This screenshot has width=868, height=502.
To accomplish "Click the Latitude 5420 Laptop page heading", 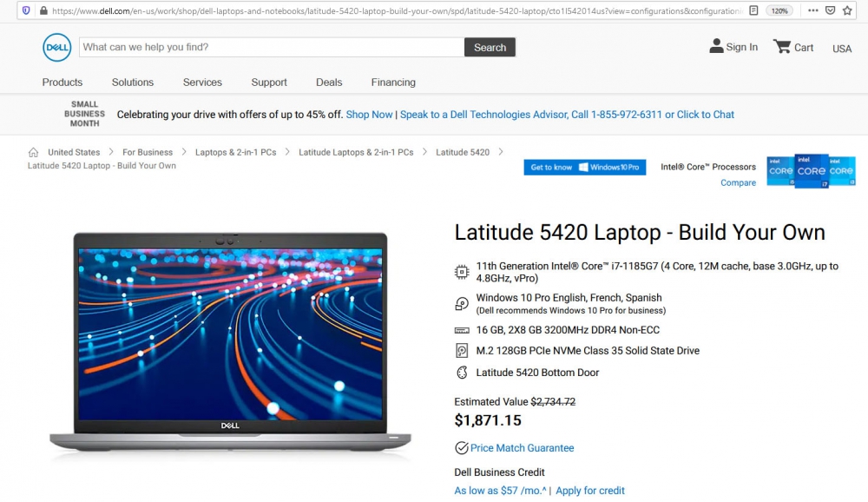I will 640,232.
